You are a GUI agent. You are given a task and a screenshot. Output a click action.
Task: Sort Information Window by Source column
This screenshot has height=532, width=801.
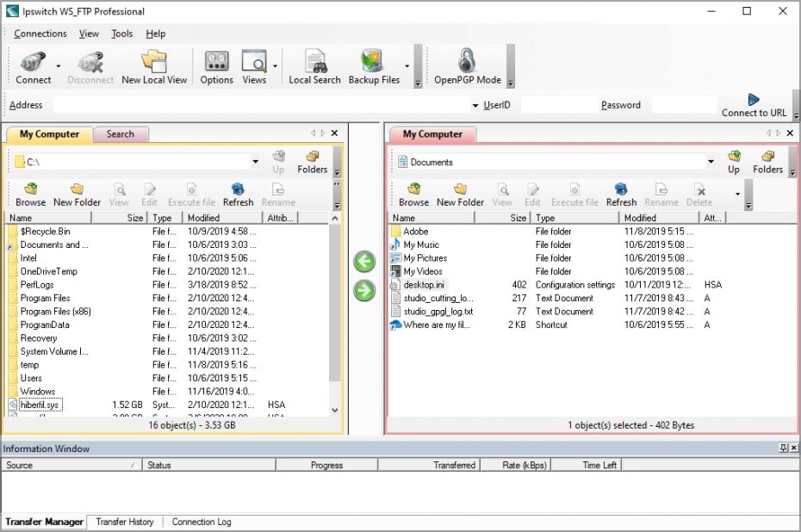point(72,465)
